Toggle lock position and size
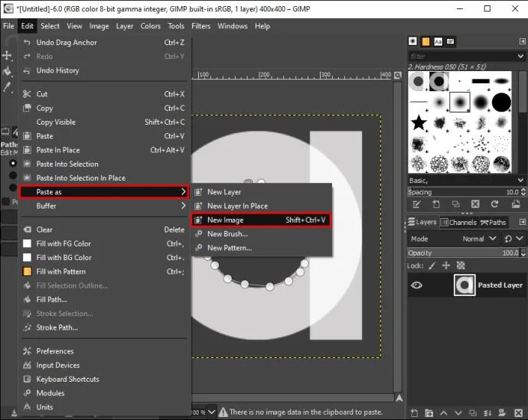528x420 pixels. tap(446, 266)
